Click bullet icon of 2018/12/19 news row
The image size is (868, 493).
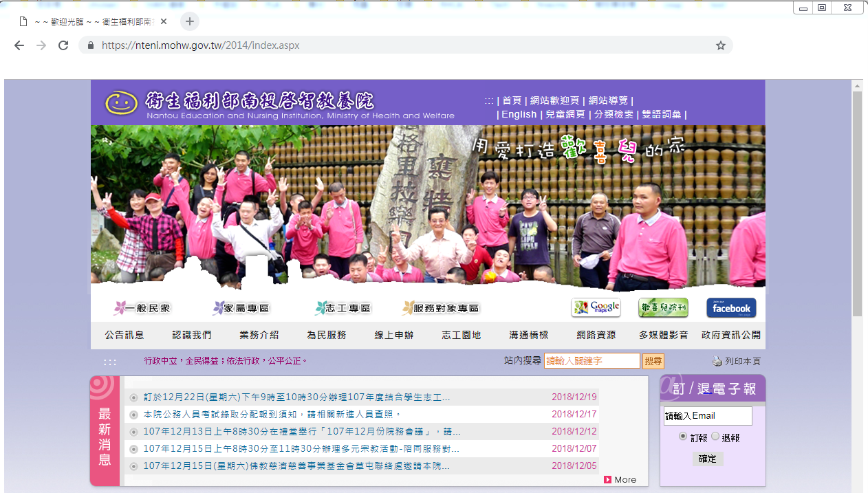coord(134,397)
